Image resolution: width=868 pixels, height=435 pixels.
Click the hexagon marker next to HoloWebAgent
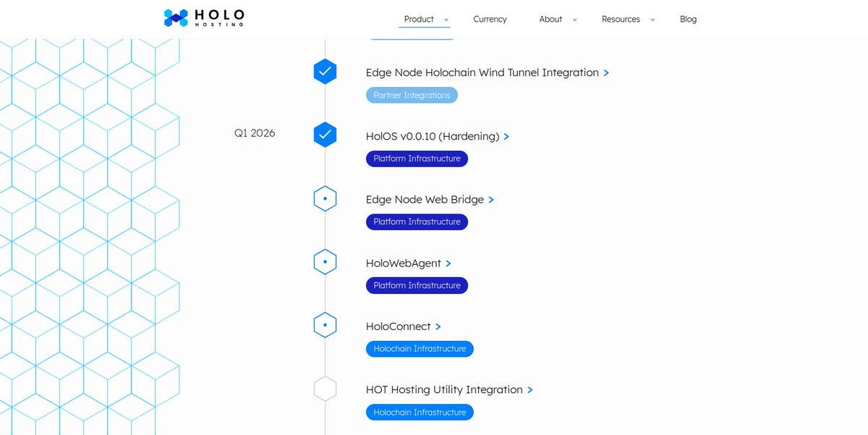(x=325, y=261)
